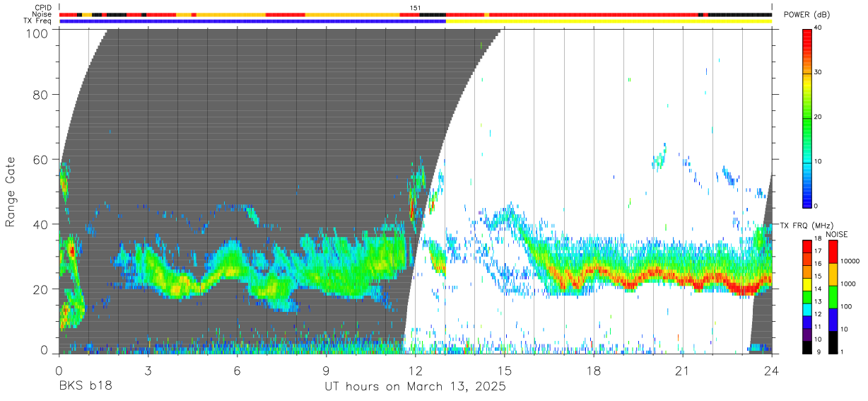Click the Noise row label at top

(x=43, y=14)
